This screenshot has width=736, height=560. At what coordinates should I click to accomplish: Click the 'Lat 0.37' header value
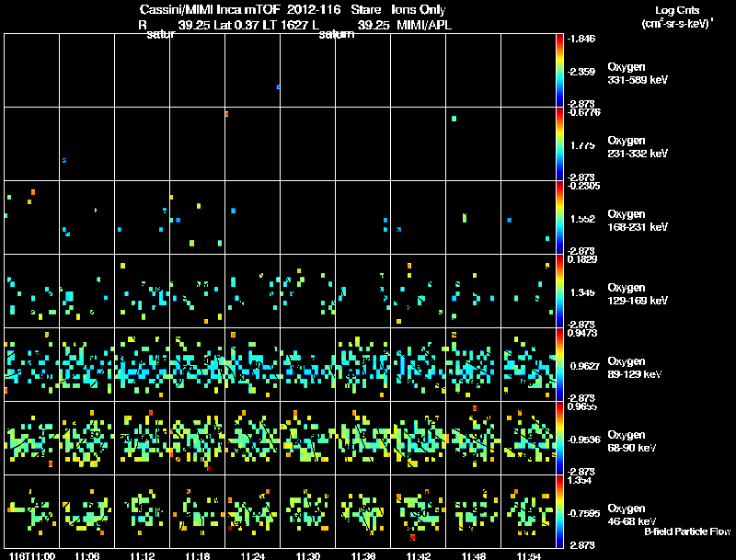click(x=236, y=25)
